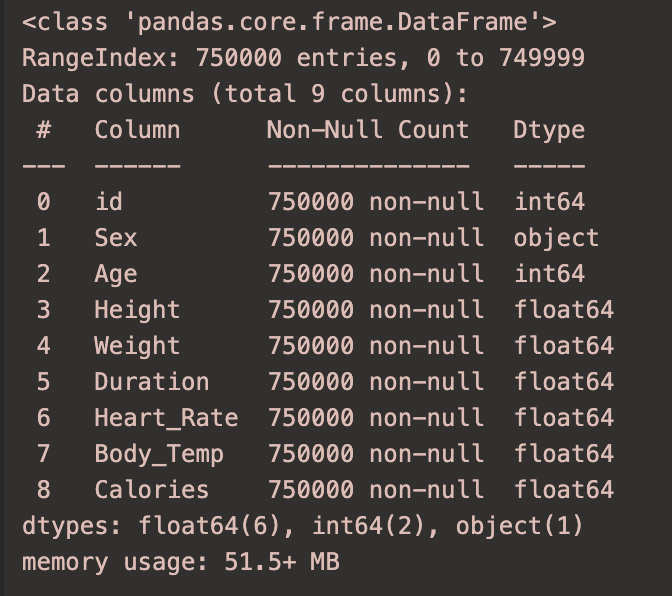
Task: Click the class 'pandas.core.frame.DataFrame' line
Action: coord(289,22)
